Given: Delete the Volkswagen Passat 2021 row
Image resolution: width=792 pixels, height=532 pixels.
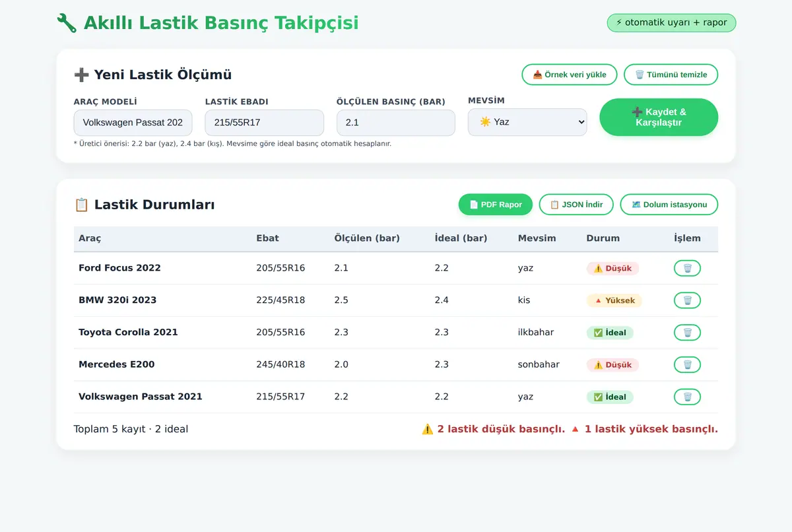Looking at the screenshot, I should tap(687, 397).
